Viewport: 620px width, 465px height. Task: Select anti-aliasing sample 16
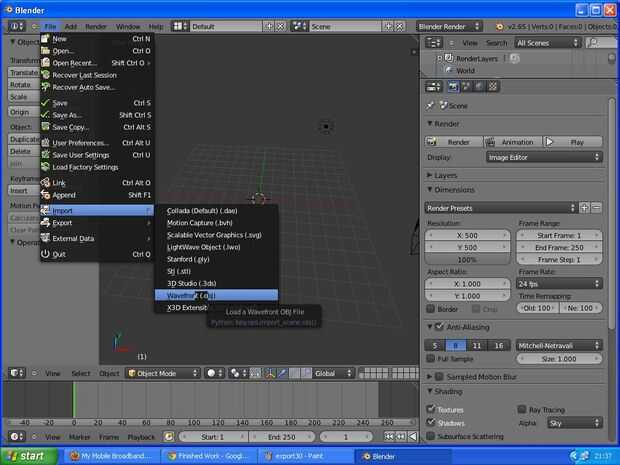(x=499, y=346)
